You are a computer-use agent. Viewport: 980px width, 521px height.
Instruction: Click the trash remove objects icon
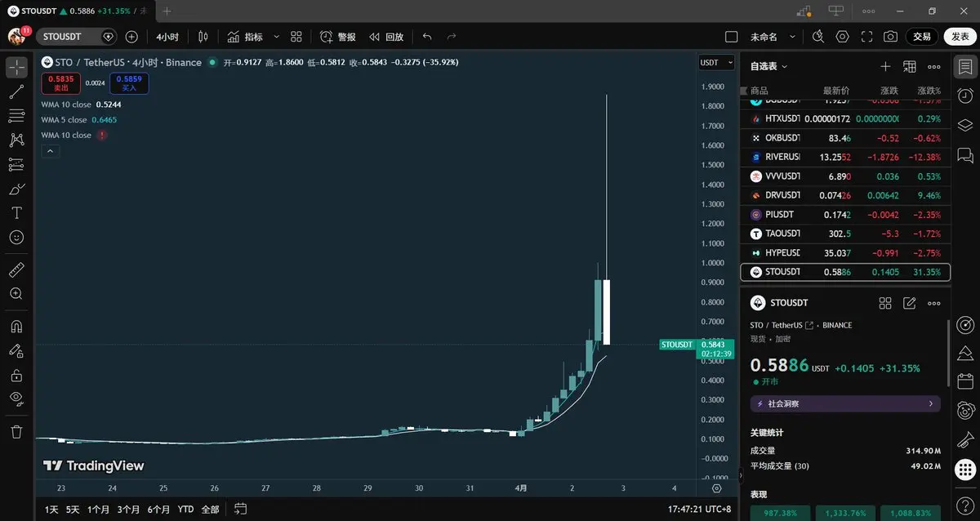[16, 431]
